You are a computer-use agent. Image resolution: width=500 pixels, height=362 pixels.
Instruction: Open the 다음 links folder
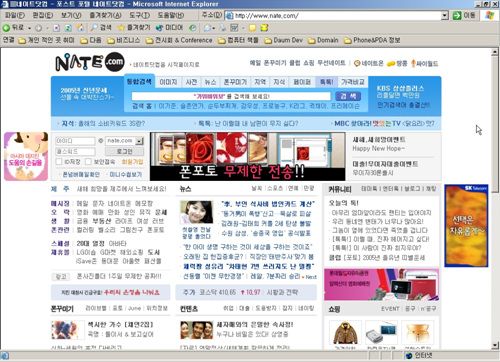click(91, 40)
